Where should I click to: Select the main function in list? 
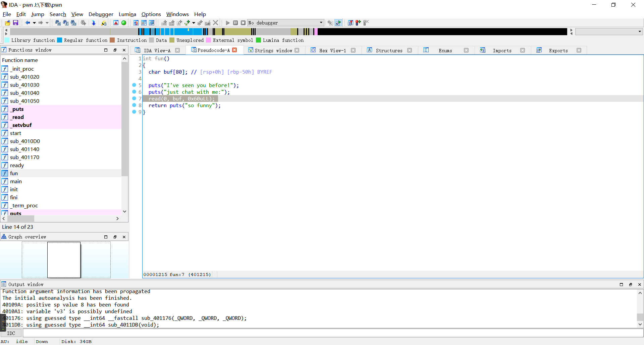(16, 181)
